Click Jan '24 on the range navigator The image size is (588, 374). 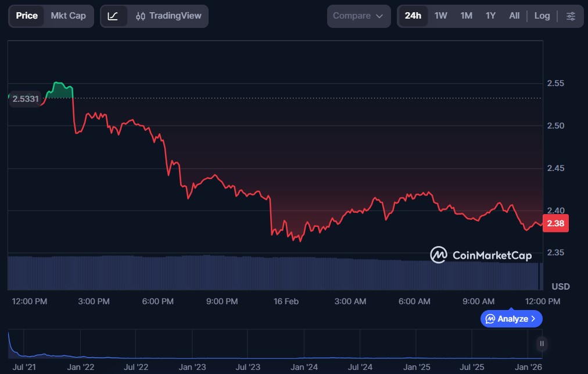click(304, 367)
